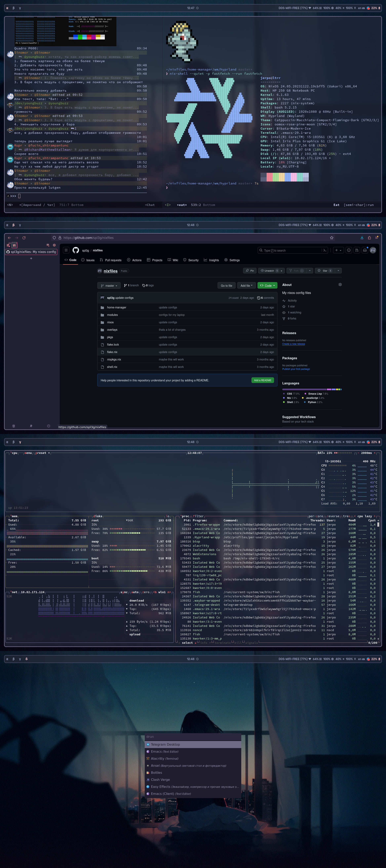
Task: Switch to the Issues tab
Action: pyautogui.click(x=88, y=260)
